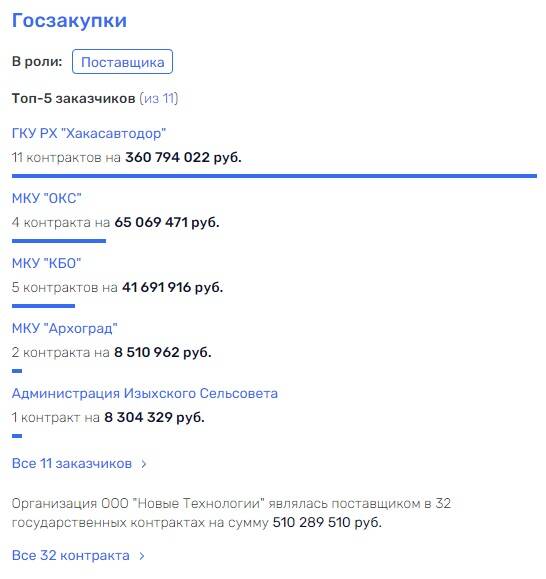The image size is (546, 579).
Task: Click the Госзакупки section heading
Action: point(69,20)
